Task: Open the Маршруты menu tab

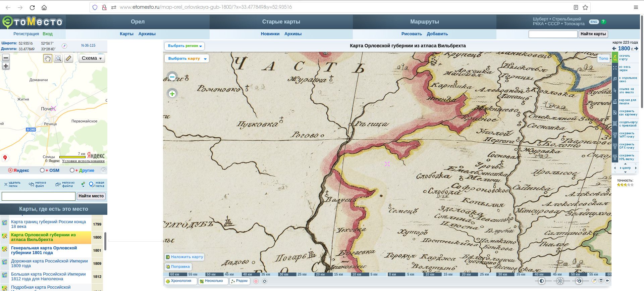Action: pos(425,22)
